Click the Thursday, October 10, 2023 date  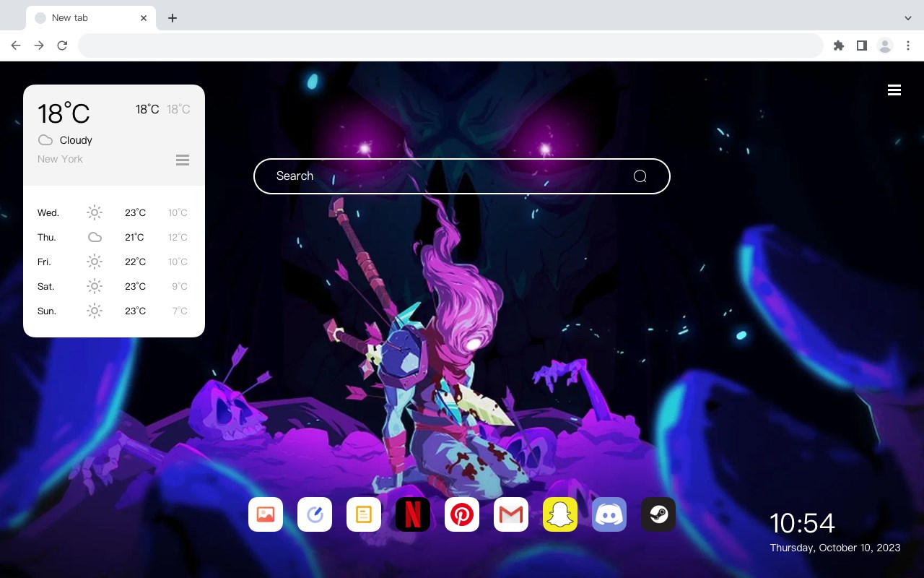coord(835,548)
